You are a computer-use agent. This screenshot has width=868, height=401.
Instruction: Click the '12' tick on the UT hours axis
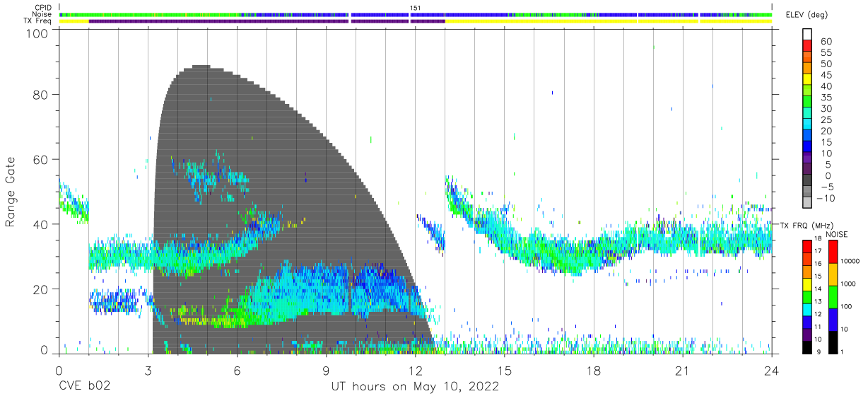point(416,371)
